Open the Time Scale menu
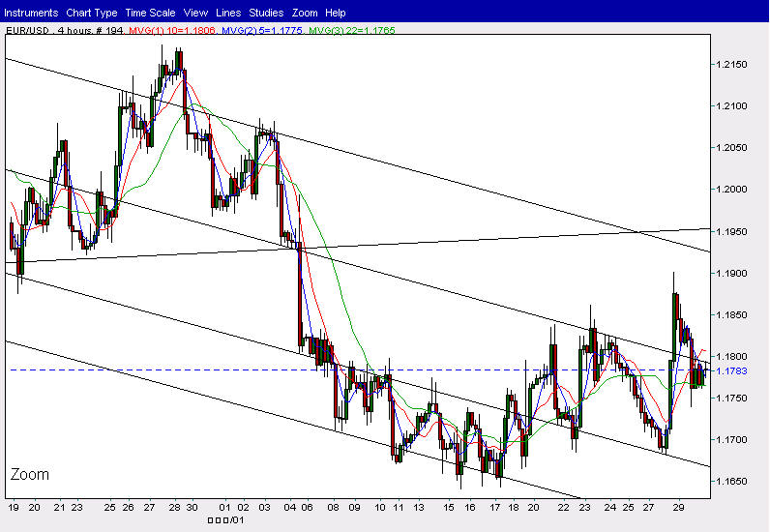Image resolution: width=770 pixels, height=532 pixels. coord(150,13)
